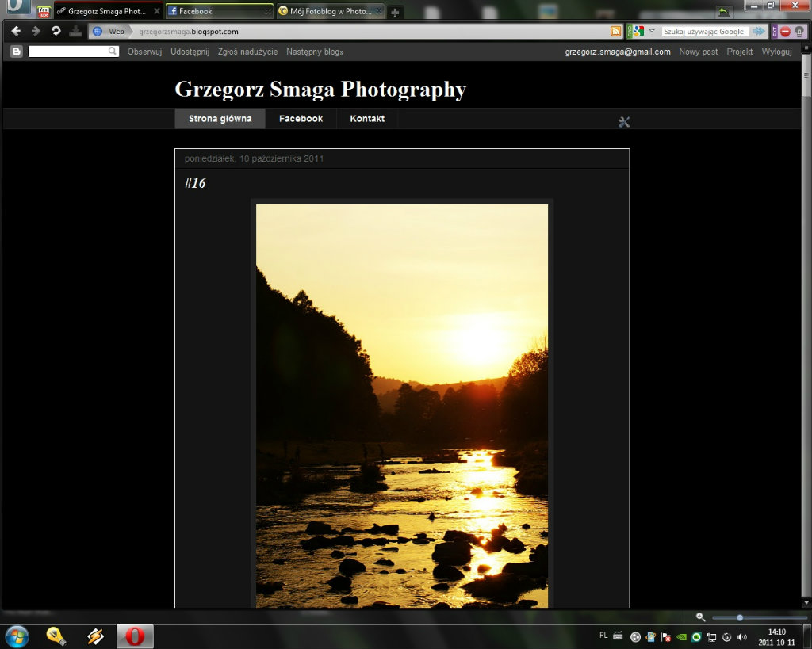Click the orange RSS feed icon

[615, 32]
